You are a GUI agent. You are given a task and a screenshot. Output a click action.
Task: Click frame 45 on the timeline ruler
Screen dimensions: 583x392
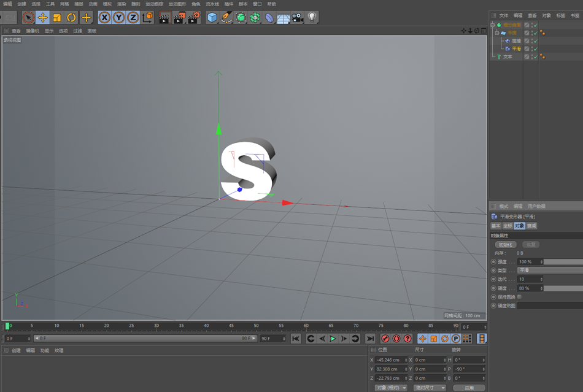click(231, 326)
